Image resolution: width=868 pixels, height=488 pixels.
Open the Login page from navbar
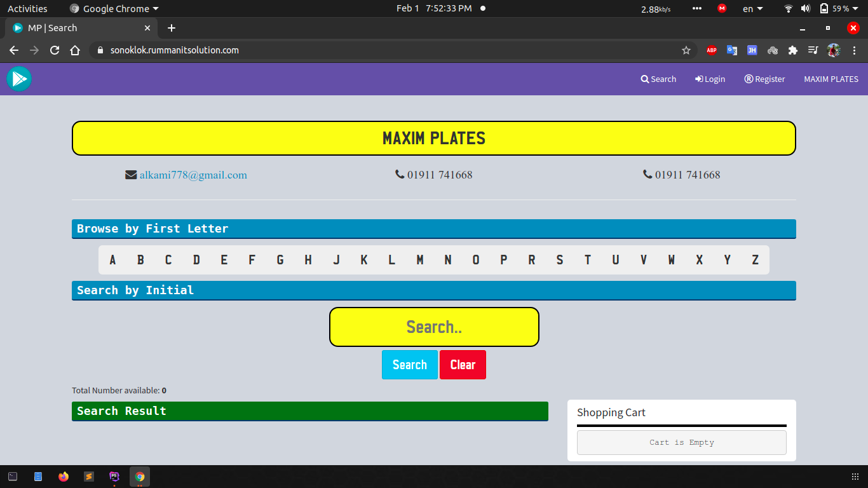tap(710, 79)
